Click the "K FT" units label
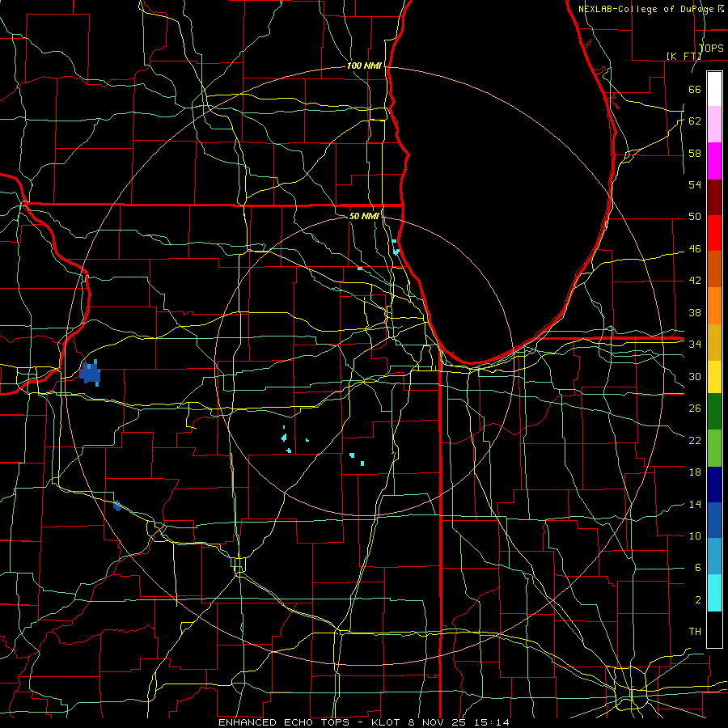Viewport: 728px width, 728px height. (x=684, y=56)
